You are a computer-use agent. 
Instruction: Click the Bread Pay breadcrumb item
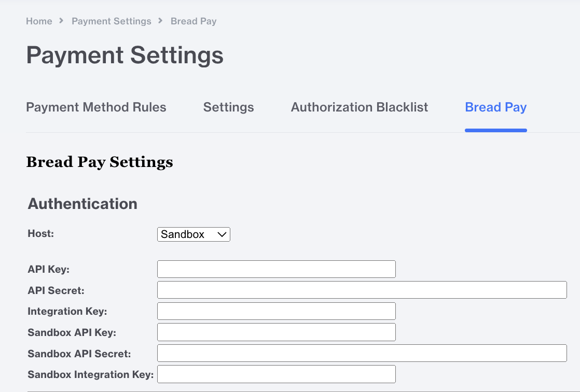tap(194, 21)
